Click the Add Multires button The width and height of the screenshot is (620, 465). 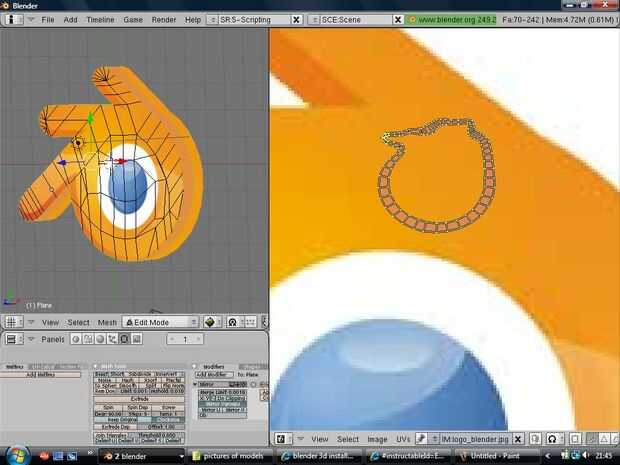tap(40, 374)
